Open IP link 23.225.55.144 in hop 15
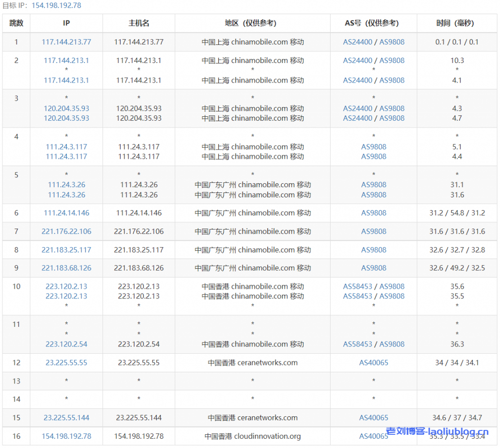The height and width of the screenshot is (448, 500). point(66,418)
